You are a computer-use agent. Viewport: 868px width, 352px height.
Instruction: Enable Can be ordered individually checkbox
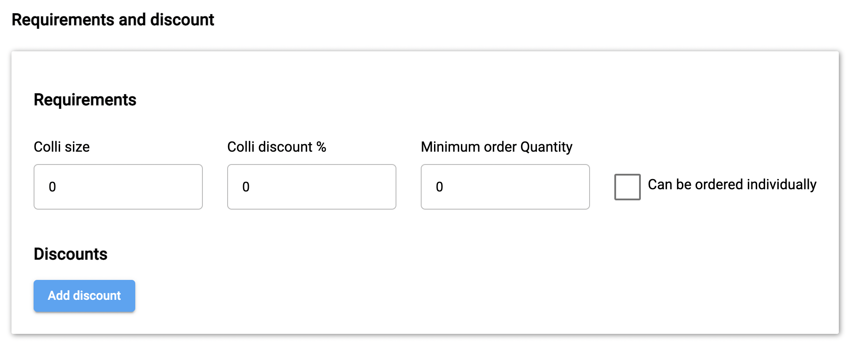(627, 187)
